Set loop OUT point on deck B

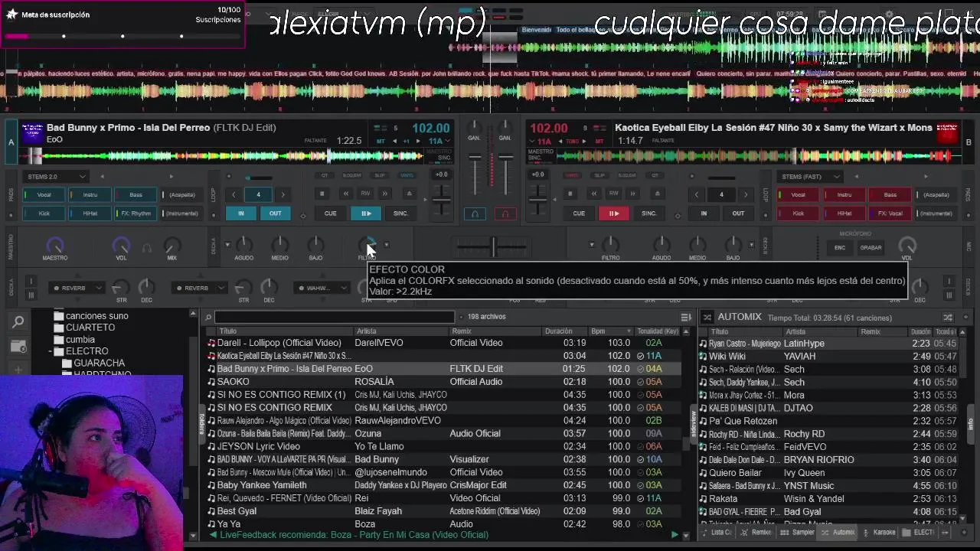pos(738,214)
